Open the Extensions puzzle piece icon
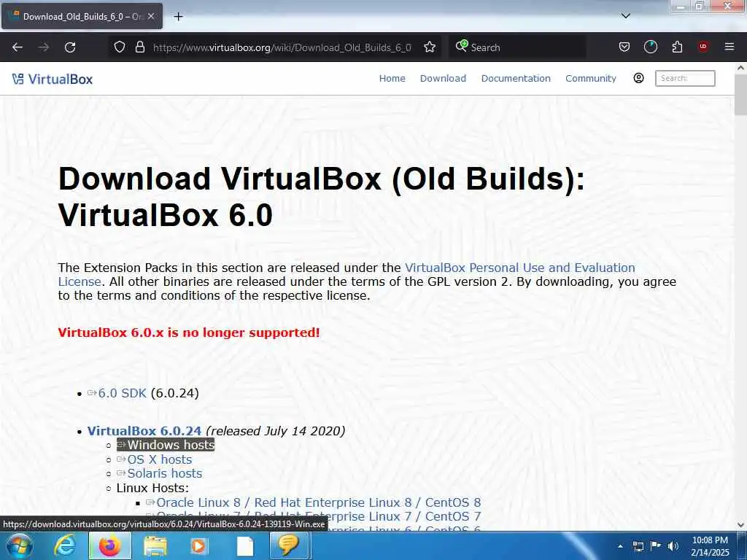 coord(677,47)
